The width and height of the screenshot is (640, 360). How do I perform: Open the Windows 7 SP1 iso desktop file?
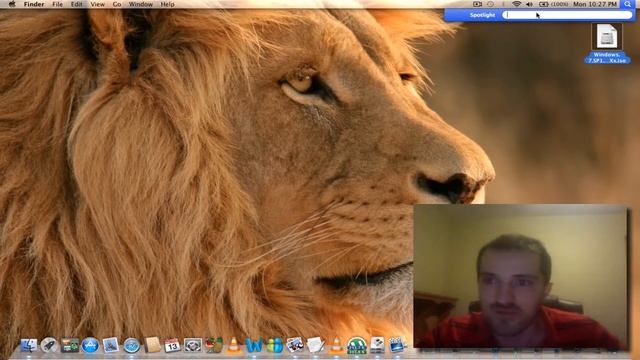coord(607,43)
